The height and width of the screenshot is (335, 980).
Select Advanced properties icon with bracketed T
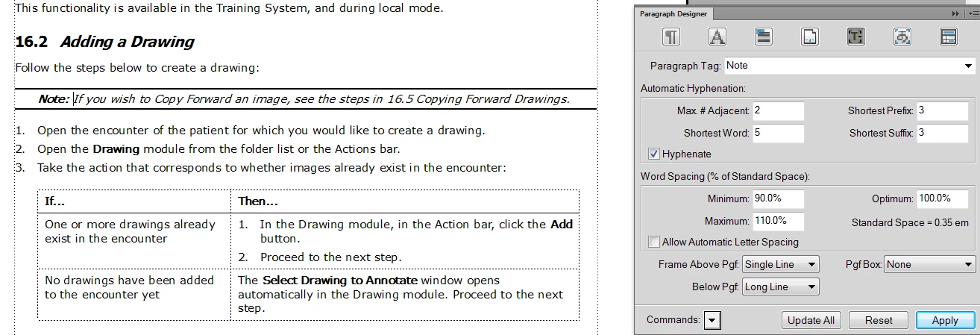click(856, 37)
